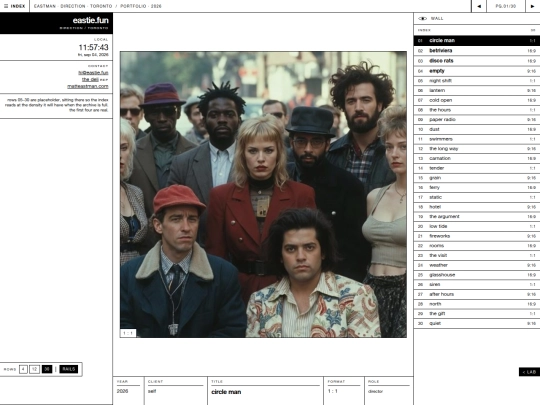
Task: Select index row 27 after hours
Action: (x=477, y=294)
